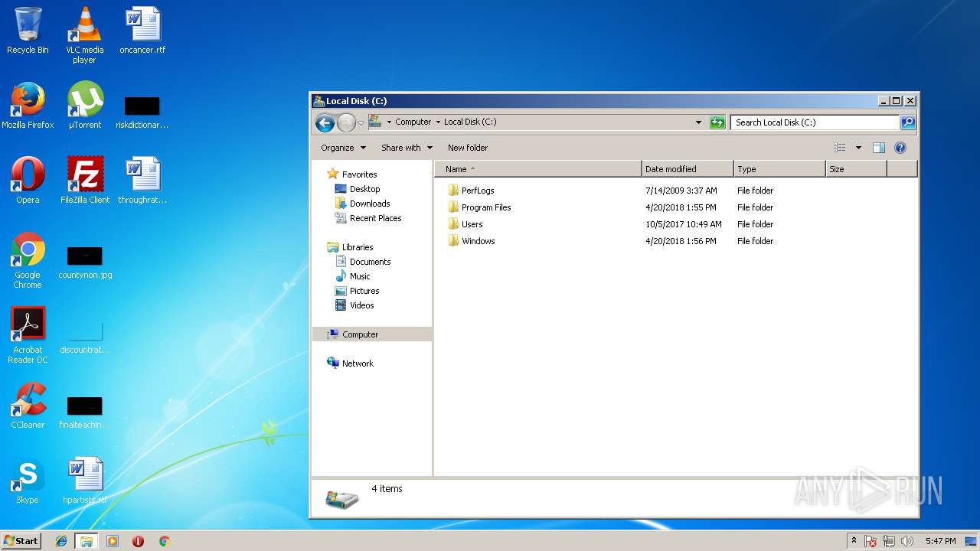Image resolution: width=980 pixels, height=551 pixels.
Task: Sort by the Name column header
Action: coord(538,169)
